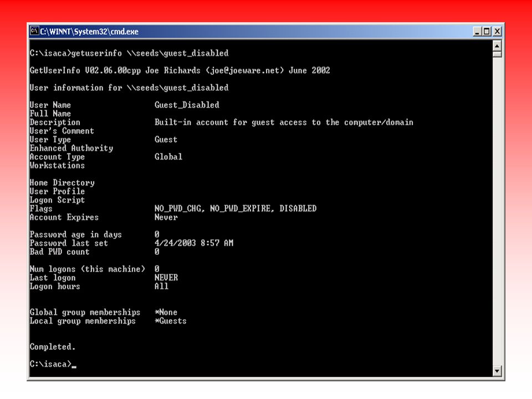Viewport: 532px width, 399px height.
Task: Click the 'Global group memberships' label
Action: point(85,313)
